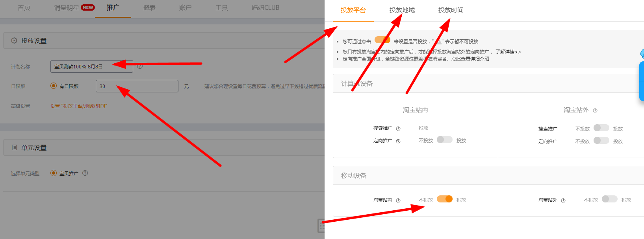Click the help icon beside 计划名称 field

tap(140, 66)
